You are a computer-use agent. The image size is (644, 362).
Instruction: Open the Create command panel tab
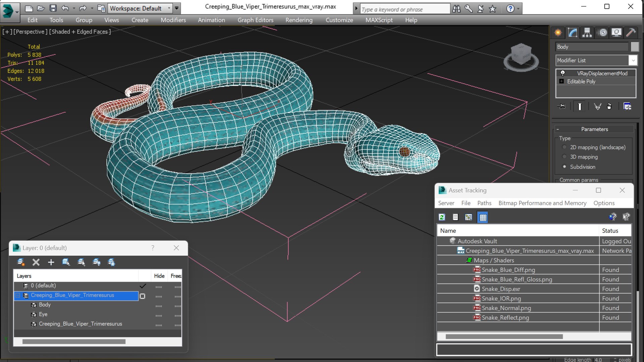click(x=558, y=33)
